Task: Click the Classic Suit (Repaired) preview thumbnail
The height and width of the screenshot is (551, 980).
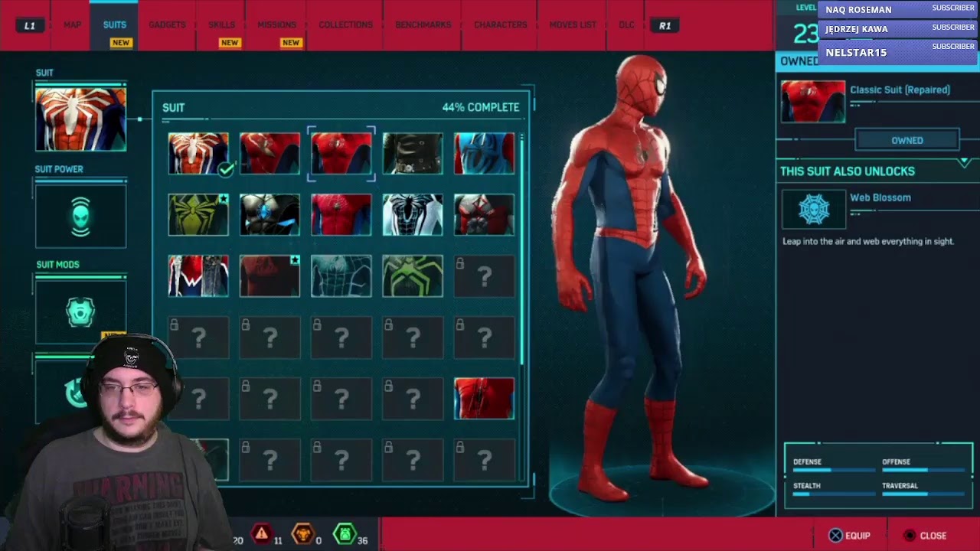Action: 813,101
